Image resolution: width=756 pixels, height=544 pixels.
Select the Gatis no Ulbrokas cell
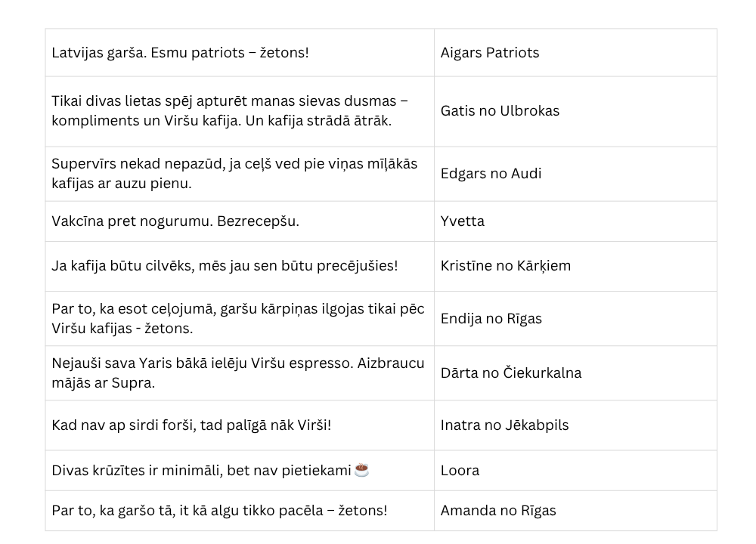(500, 111)
